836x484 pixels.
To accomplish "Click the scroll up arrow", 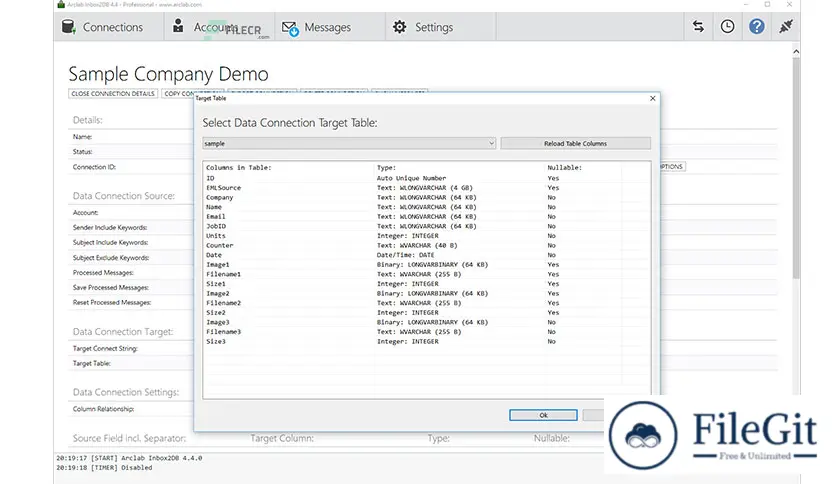I will [796, 52].
